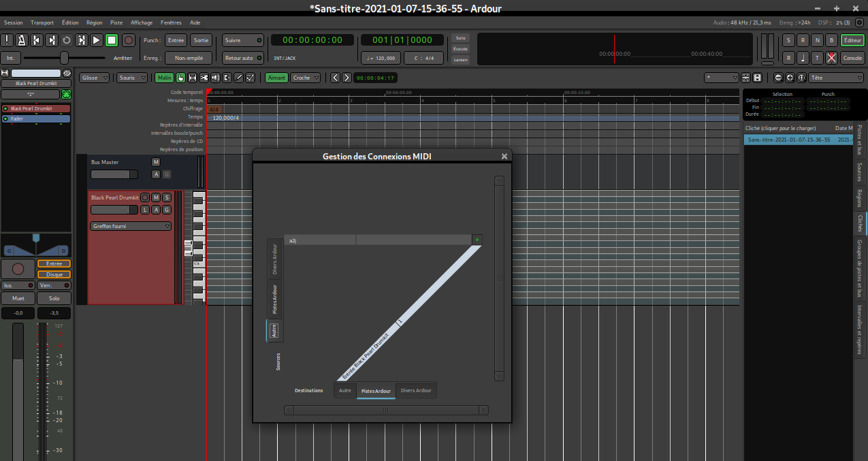Image resolution: width=868 pixels, height=461 pixels.
Task: Click the Solo button in mixer strip
Action: click(54, 299)
